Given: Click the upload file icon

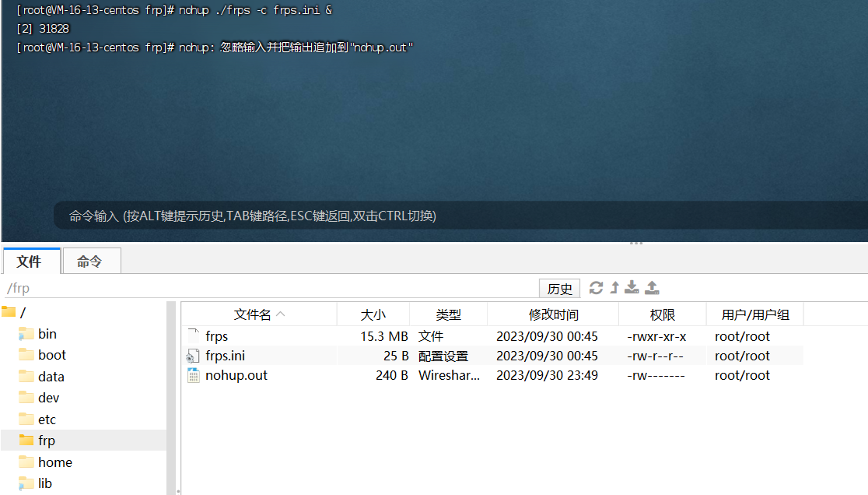Looking at the screenshot, I should point(652,288).
